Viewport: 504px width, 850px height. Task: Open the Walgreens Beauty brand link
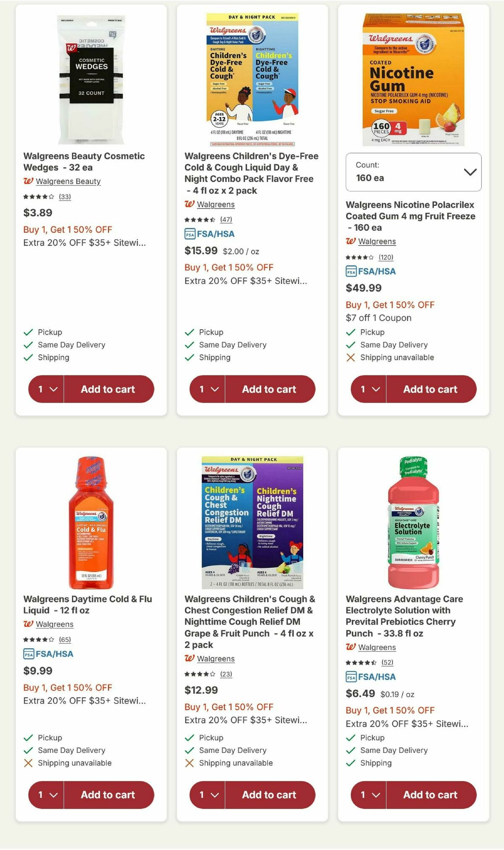tap(68, 181)
